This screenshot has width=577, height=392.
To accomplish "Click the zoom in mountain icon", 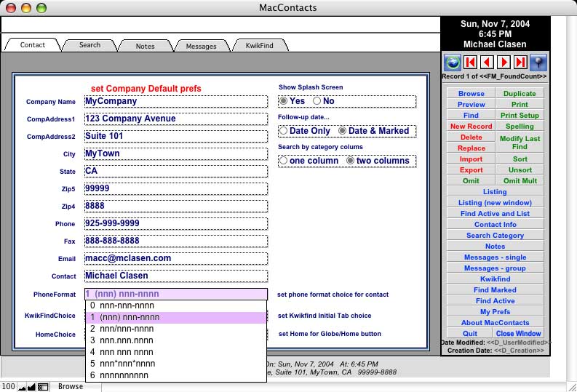I will point(32,386).
